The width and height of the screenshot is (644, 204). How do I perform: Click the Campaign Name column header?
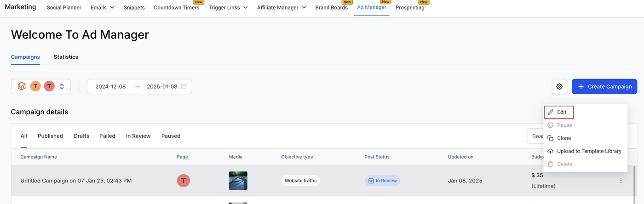[x=39, y=157]
